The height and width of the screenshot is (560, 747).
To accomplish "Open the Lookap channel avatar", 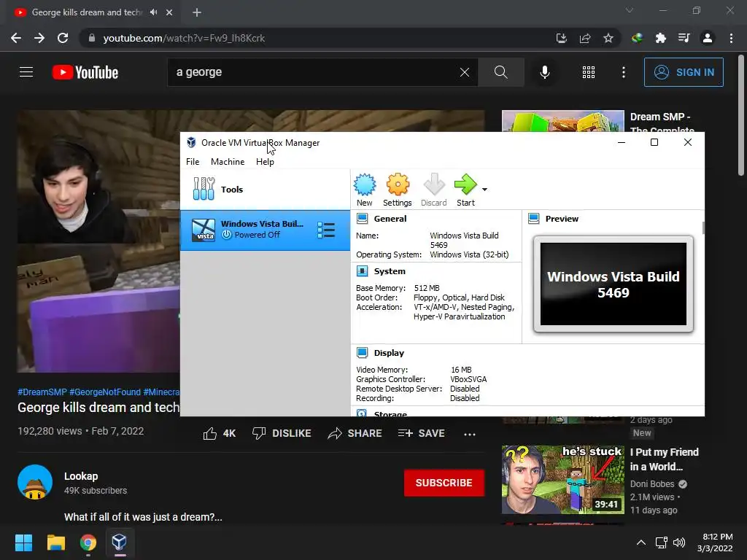I will click(35, 482).
